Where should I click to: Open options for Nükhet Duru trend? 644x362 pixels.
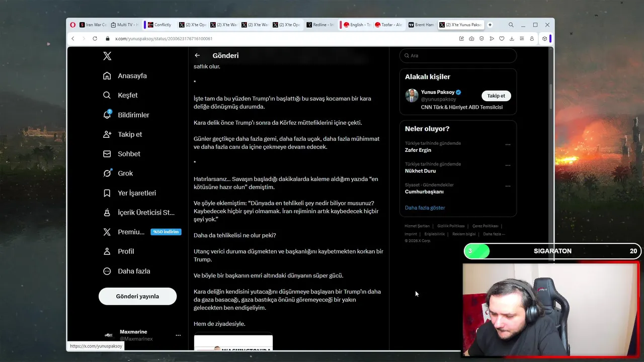(508, 165)
